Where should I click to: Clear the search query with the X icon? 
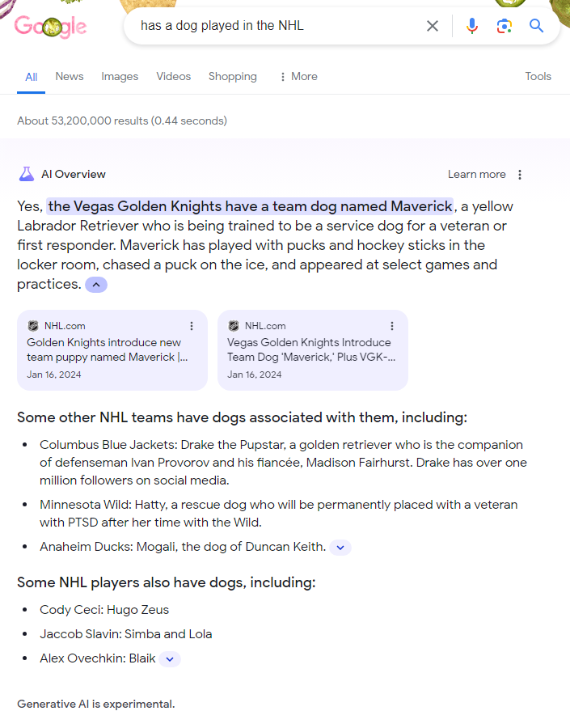tap(432, 25)
